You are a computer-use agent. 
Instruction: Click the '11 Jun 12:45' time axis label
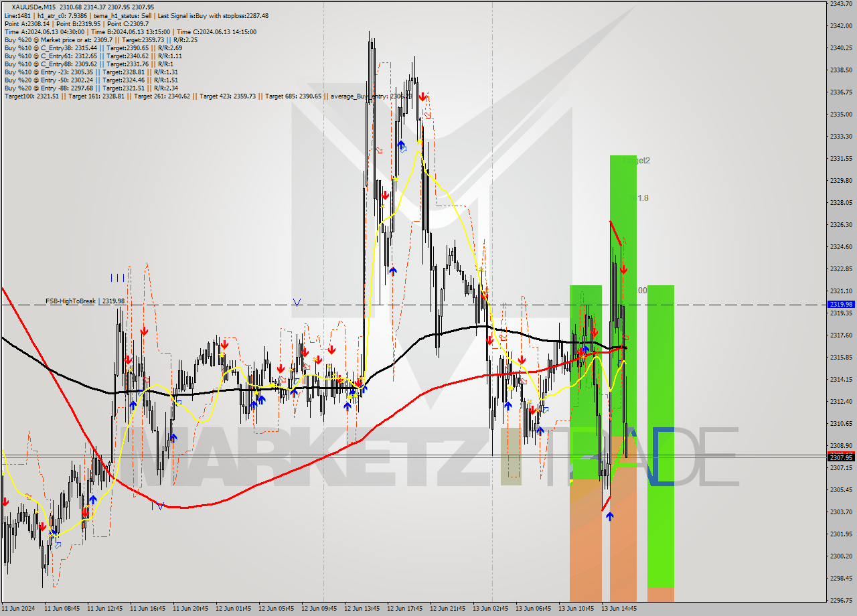[x=104, y=609]
